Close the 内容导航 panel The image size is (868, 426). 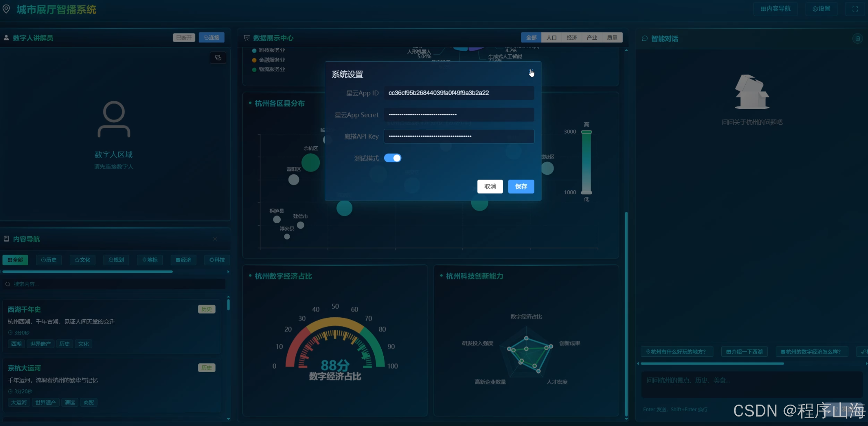click(x=215, y=239)
